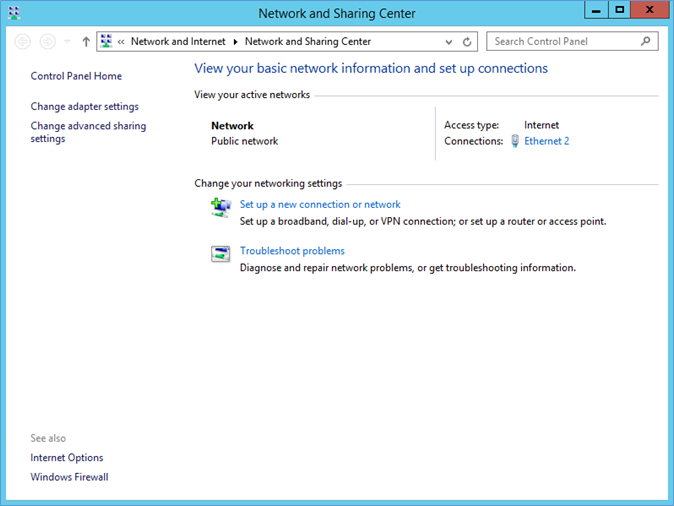Click the Back navigation arrow

tap(22, 42)
